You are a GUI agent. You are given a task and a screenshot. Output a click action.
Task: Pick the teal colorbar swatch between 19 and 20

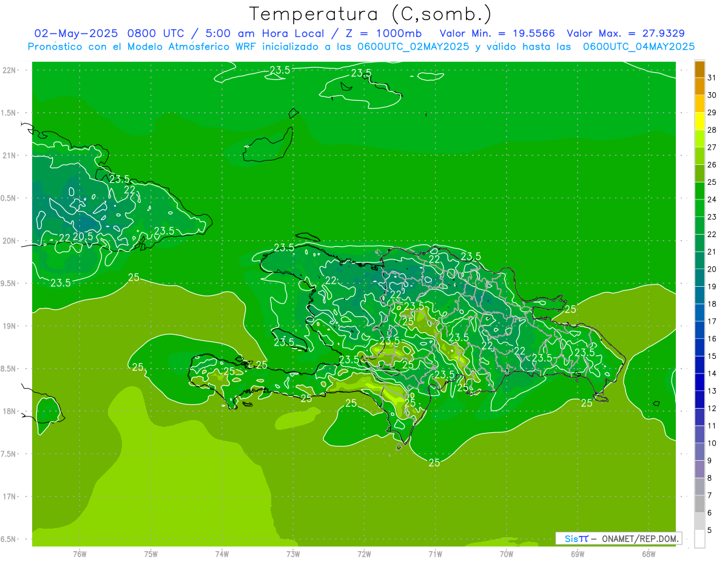(x=699, y=278)
